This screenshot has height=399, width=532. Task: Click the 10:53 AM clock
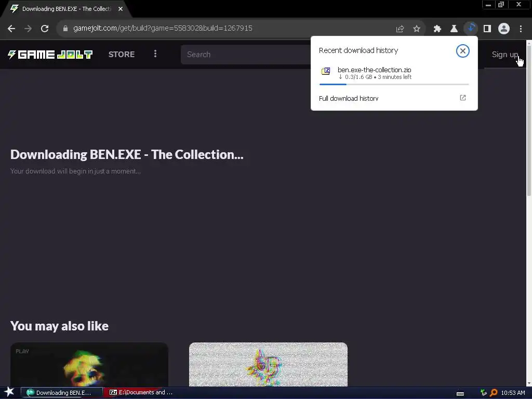click(x=513, y=393)
